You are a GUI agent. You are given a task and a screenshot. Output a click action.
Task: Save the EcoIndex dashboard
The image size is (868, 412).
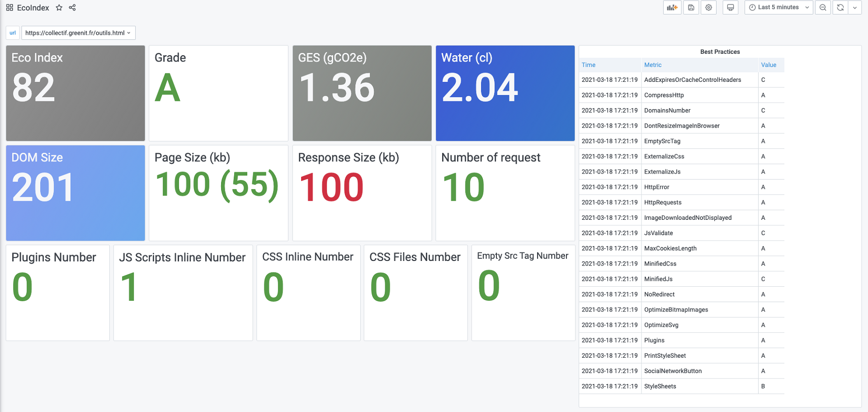(x=691, y=7)
